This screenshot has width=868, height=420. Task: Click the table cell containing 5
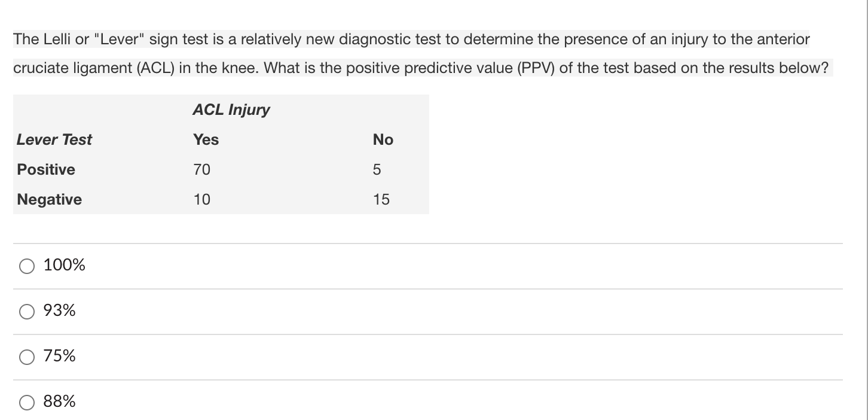[x=377, y=169]
